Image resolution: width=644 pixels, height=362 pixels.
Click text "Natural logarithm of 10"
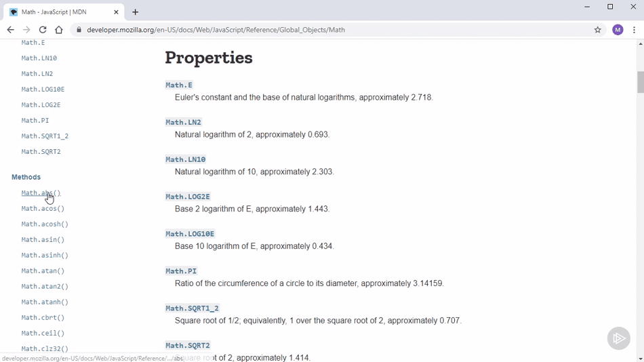(x=215, y=172)
